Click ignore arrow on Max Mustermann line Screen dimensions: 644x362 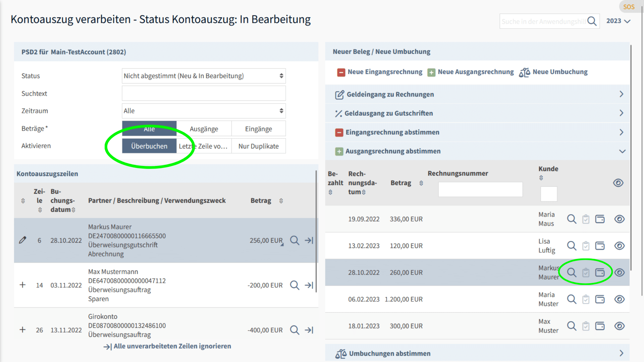coord(309,285)
